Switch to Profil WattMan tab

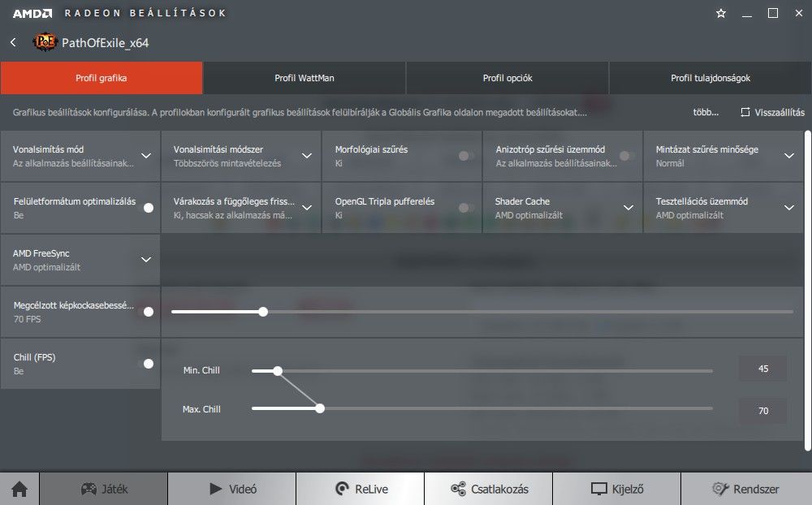(x=304, y=78)
